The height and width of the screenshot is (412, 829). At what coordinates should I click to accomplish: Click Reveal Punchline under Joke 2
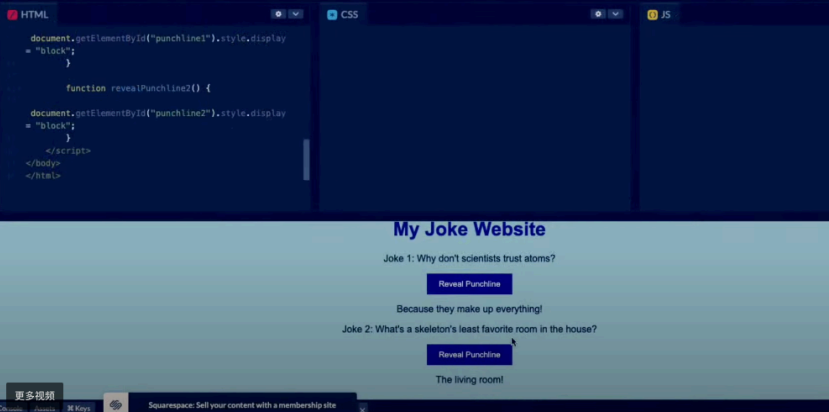[x=469, y=355]
